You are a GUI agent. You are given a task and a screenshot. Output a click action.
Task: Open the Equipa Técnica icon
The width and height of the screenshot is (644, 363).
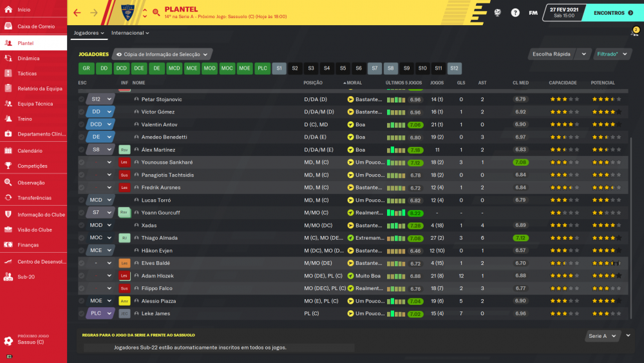8,104
